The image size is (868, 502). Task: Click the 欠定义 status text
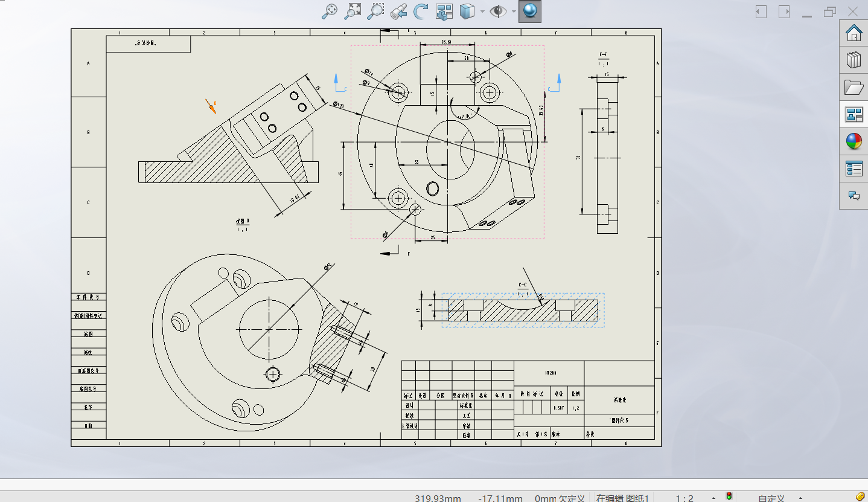[572, 498]
